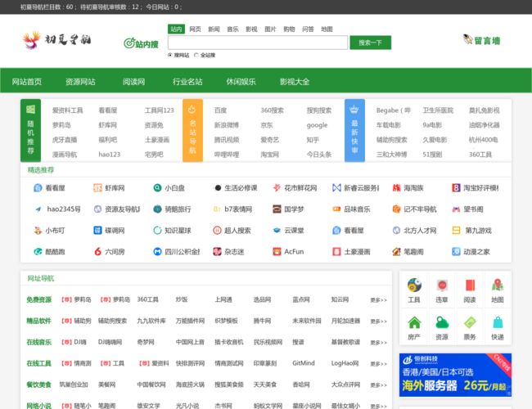Image resolution: width=532 pixels, height=409 pixels.
Task: Expand 更多>> in the 在线音乐 row
Action: pyautogui.click(x=379, y=343)
